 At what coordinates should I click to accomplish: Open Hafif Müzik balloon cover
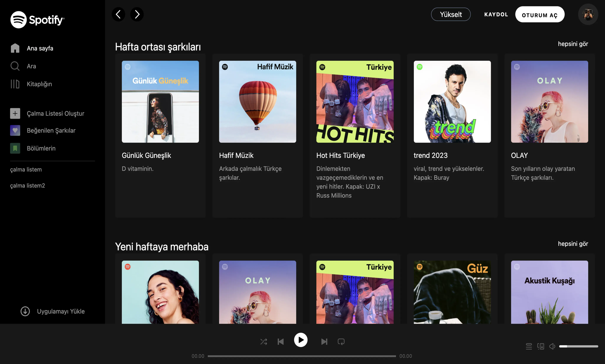click(257, 101)
